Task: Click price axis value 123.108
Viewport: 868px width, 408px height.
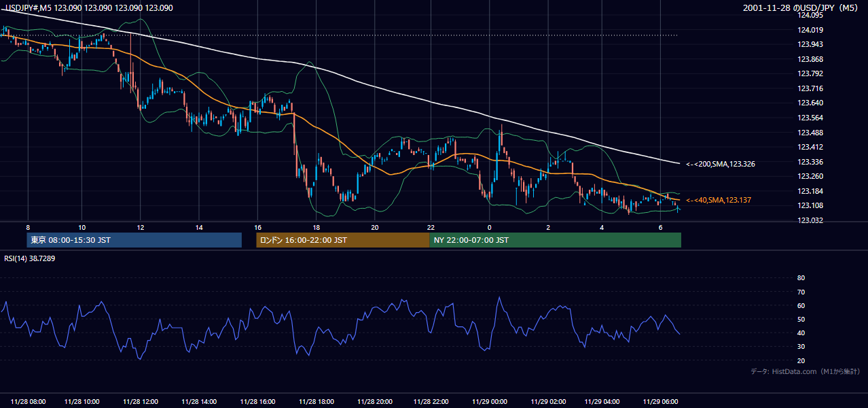Action: (x=811, y=205)
